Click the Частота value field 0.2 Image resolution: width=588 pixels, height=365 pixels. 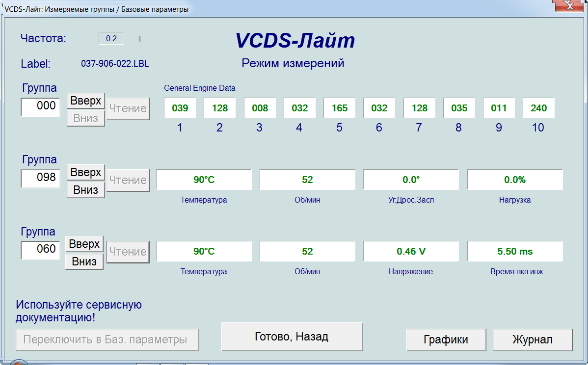click(111, 38)
